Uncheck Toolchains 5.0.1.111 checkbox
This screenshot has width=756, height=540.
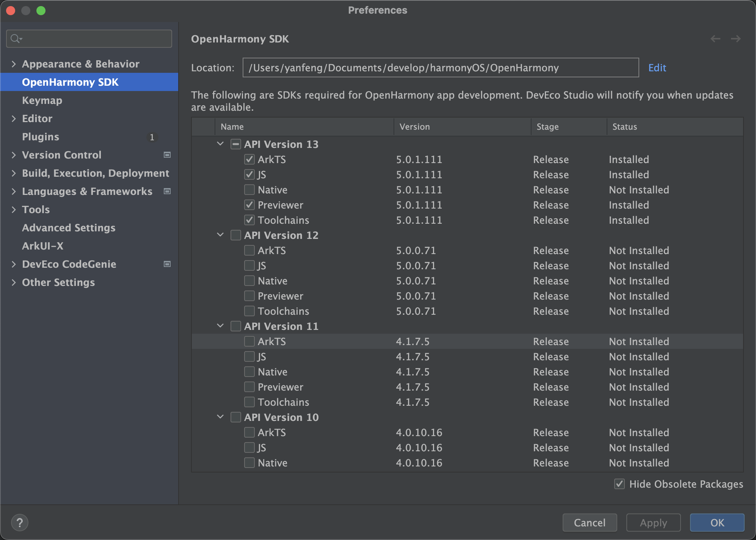click(x=249, y=220)
